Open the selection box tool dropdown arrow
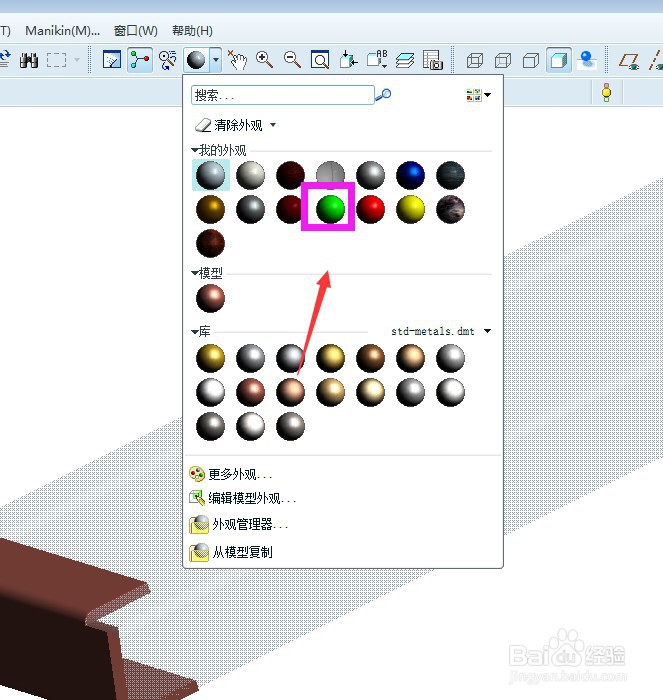This screenshot has height=700, width=663. pyautogui.click(x=76, y=60)
